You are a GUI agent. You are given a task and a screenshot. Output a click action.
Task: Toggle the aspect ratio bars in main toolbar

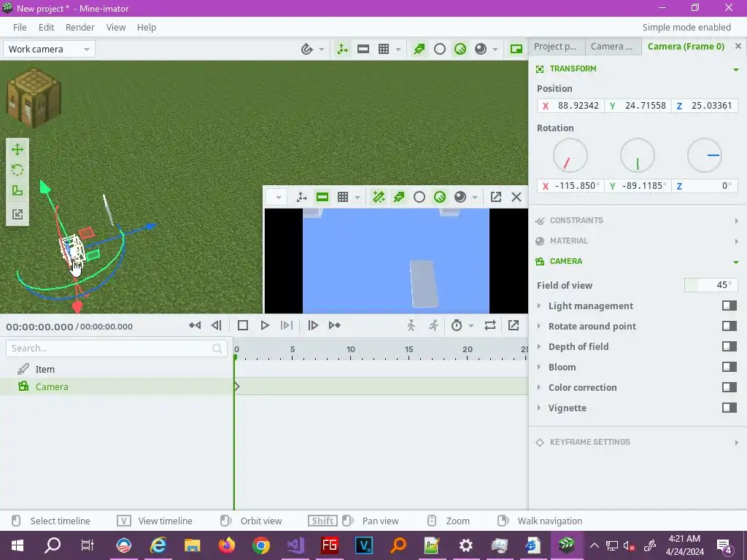[x=363, y=49]
